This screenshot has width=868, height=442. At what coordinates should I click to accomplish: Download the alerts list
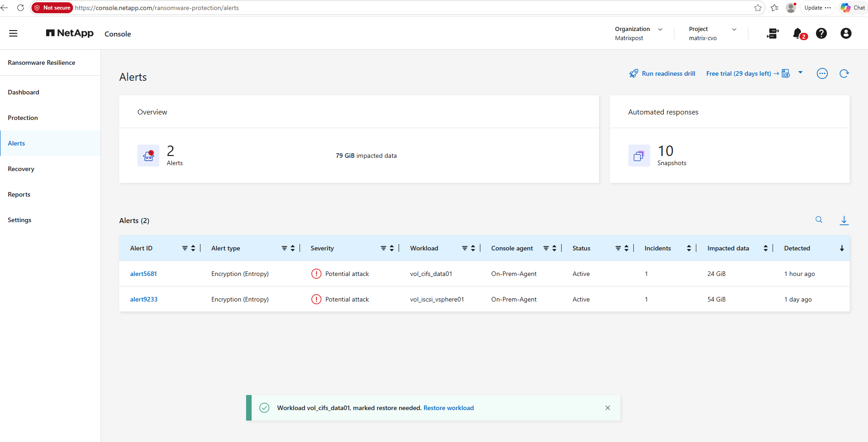(844, 220)
